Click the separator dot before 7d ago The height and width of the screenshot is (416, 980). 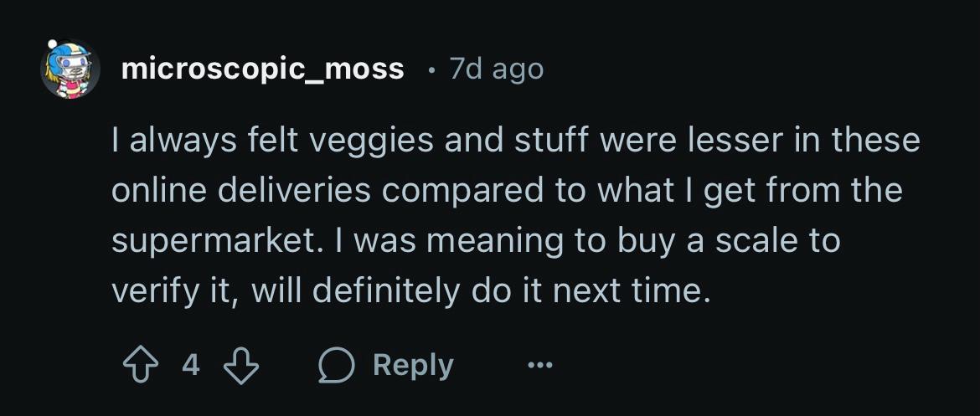coord(431,70)
